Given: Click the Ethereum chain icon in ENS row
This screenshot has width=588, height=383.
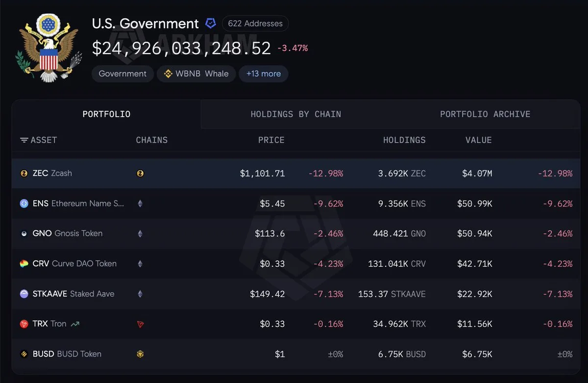Looking at the screenshot, I should (140, 204).
